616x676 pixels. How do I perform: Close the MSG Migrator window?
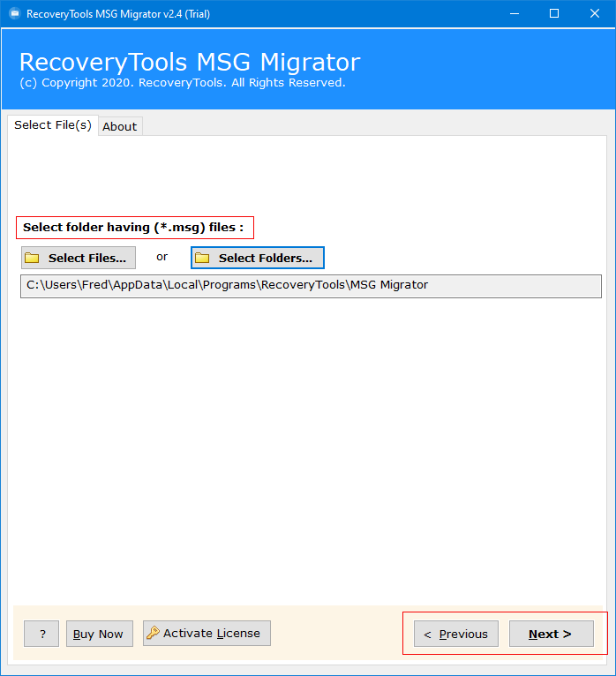pyautogui.click(x=595, y=14)
